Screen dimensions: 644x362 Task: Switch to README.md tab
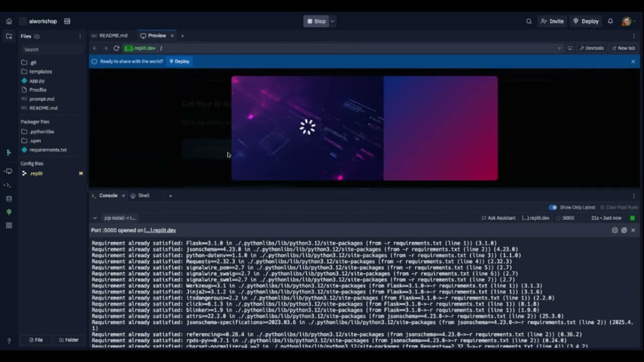pyautogui.click(x=110, y=36)
